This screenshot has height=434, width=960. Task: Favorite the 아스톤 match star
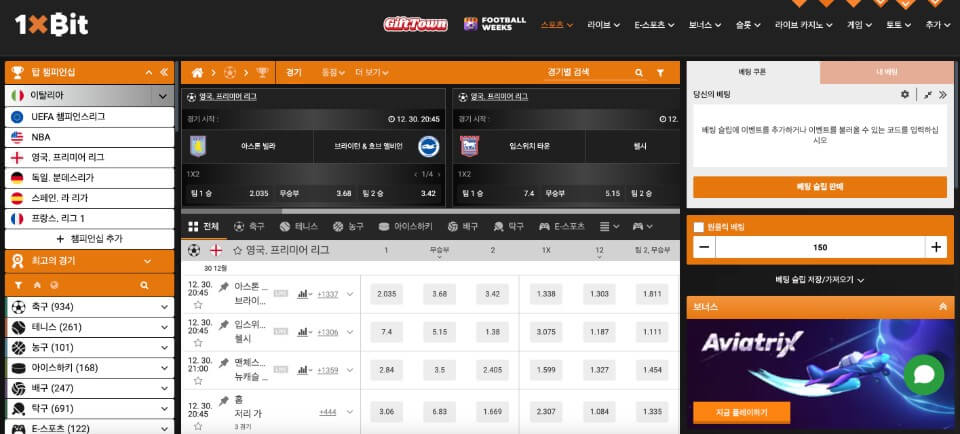point(198,305)
